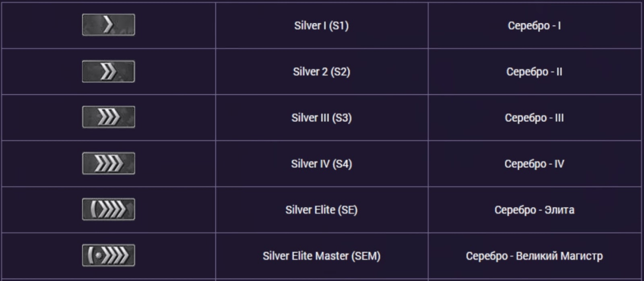Click the 'Серебро - Элита' text
The width and height of the screenshot is (644, 281).
coord(535,210)
